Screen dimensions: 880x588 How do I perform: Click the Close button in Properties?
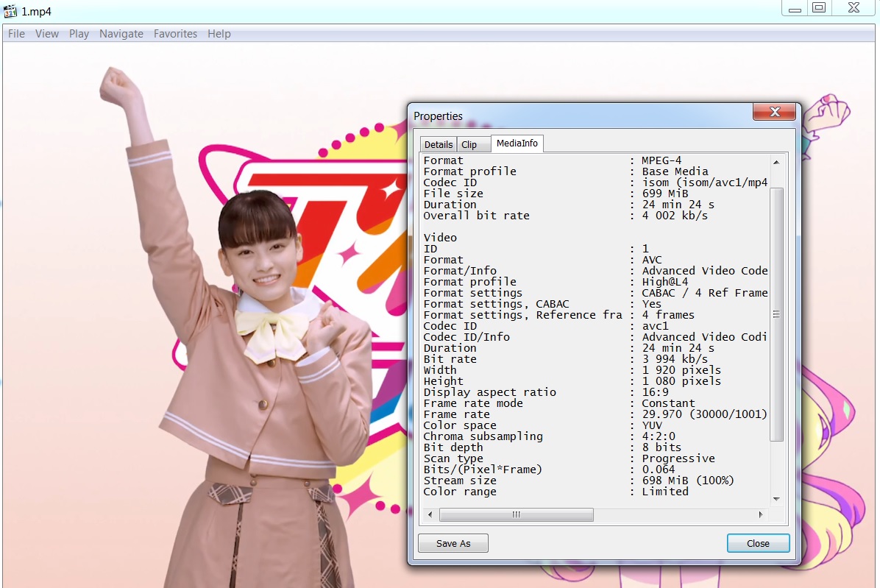(758, 543)
